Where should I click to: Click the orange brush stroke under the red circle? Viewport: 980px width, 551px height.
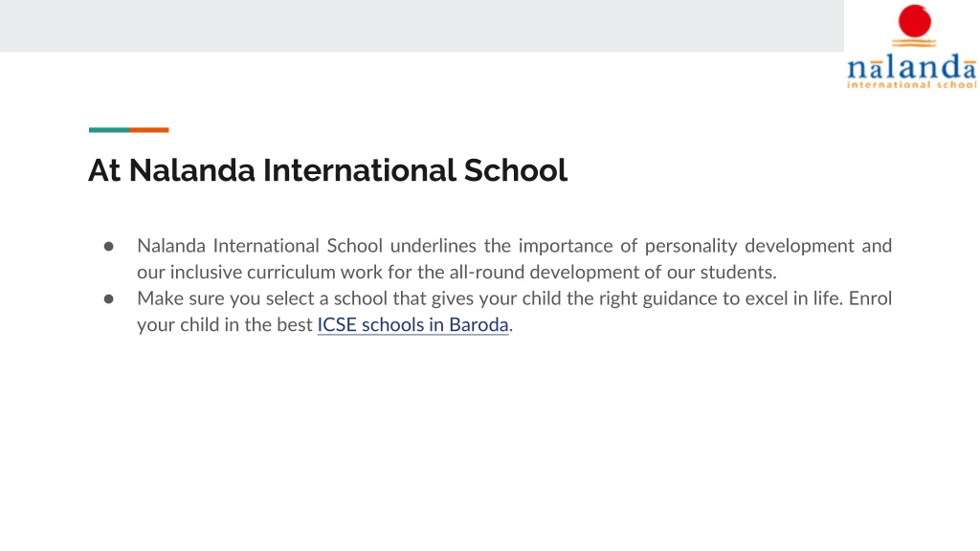click(914, 42)
